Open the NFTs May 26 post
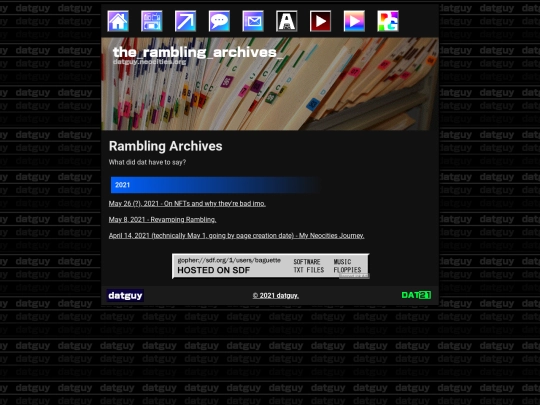The height and width of the screenshot is (405, 540). pyautogui.click(x=187, y=204)
